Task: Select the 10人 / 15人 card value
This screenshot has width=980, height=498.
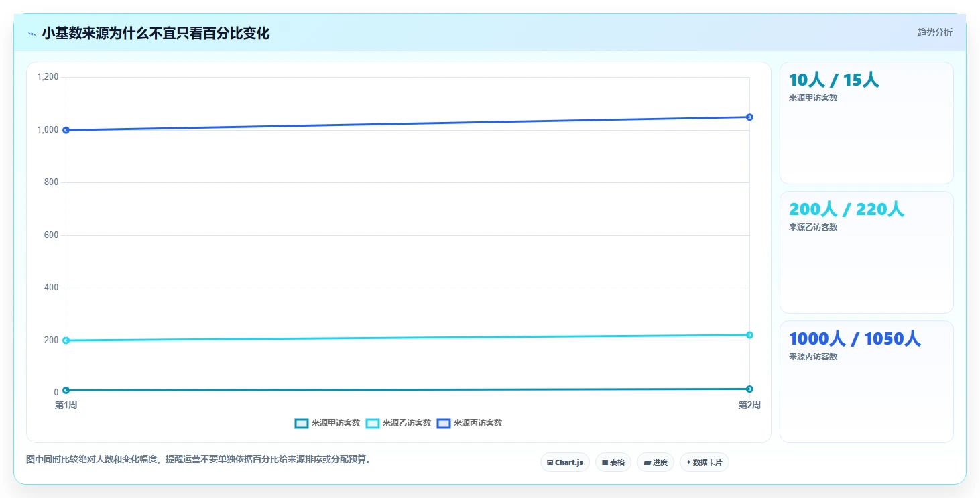Action: (834, 80)
